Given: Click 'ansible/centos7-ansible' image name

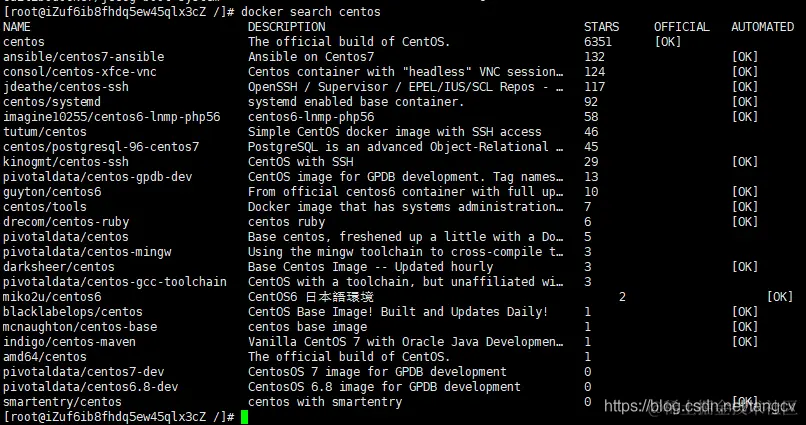Looking at the screenshot, I should pos(84,57).
